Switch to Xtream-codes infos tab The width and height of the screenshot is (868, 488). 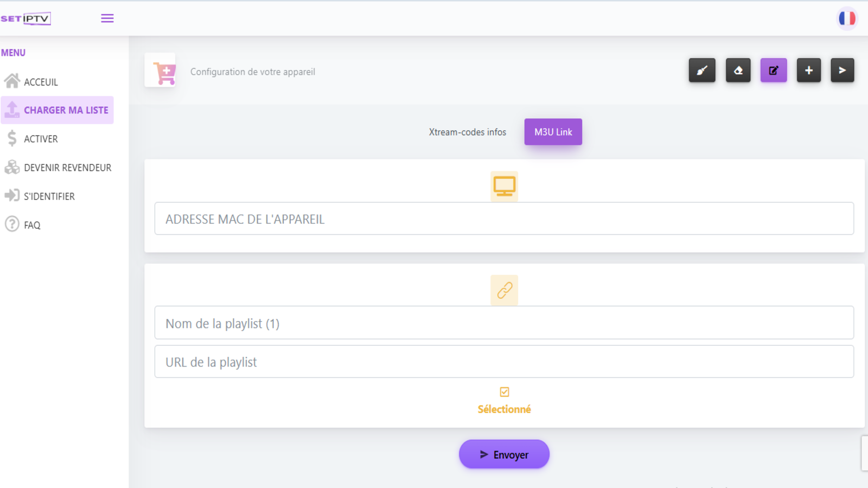pyautogui.click(x=468, y=132)
